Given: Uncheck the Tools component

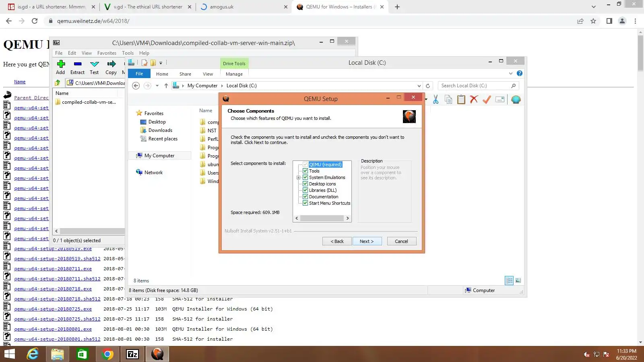Looking at the screenshot, I should point(305,171).
